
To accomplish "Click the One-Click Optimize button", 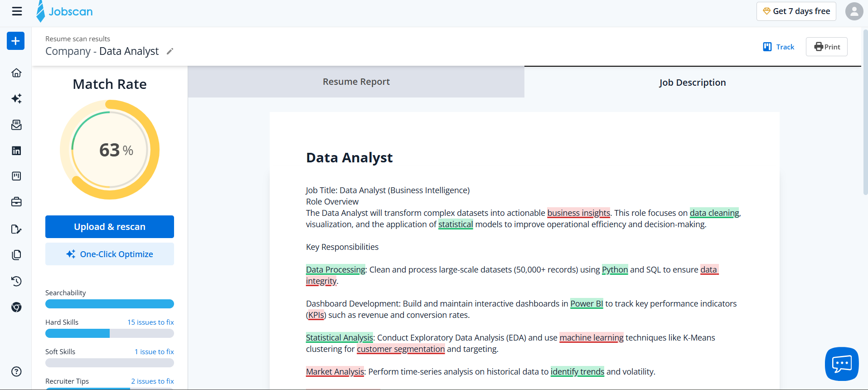I will click(x=110, y=254).
